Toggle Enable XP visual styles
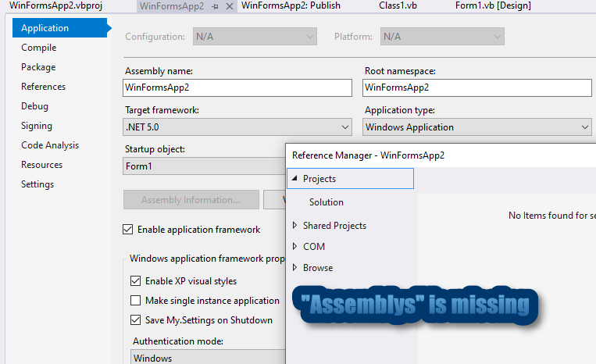 click(x=135, y=280)
